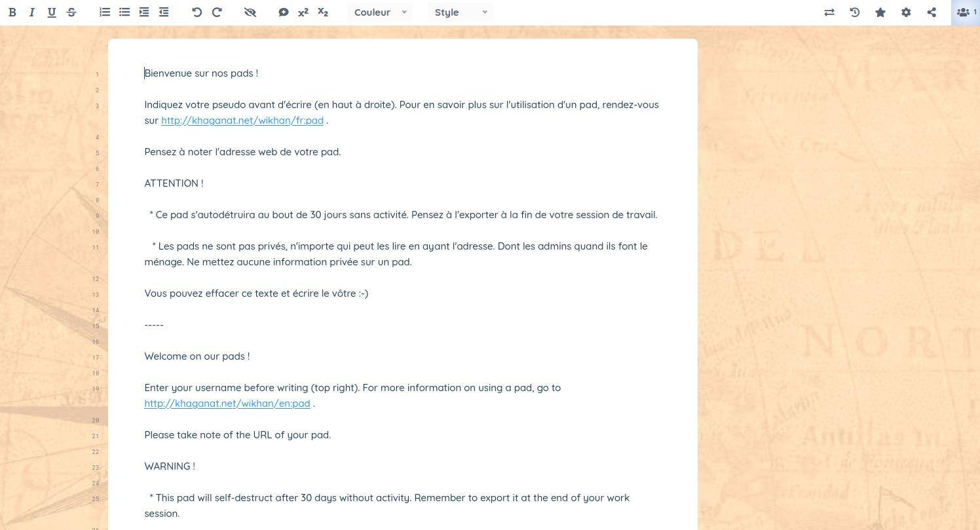
Task: Click line number 9 in the gutter
Action: (97, 216)
